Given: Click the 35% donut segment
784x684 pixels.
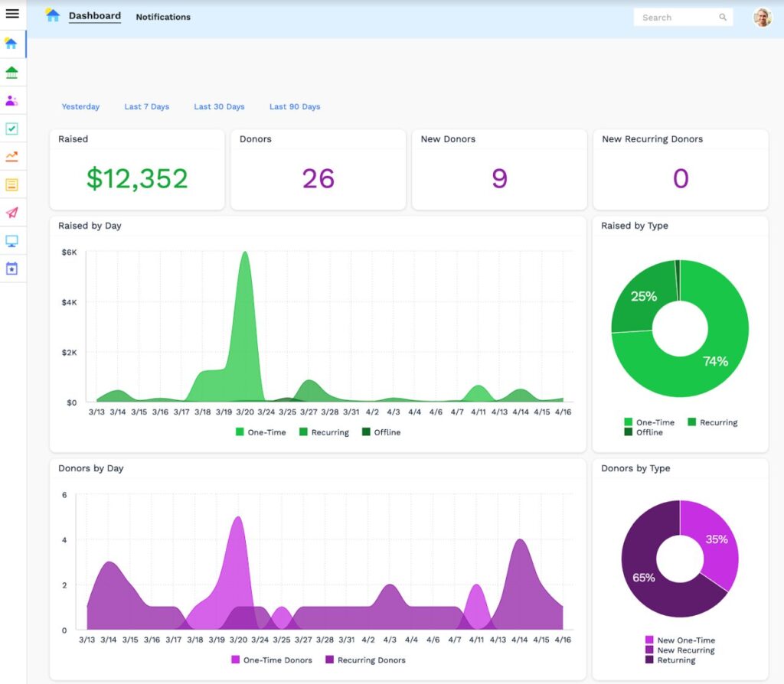Looking at the screenshot, I should [716, 539].
